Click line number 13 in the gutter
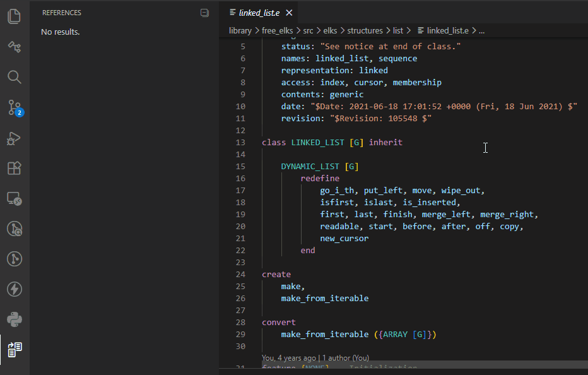The image size is (588, 375). point(240,143)
